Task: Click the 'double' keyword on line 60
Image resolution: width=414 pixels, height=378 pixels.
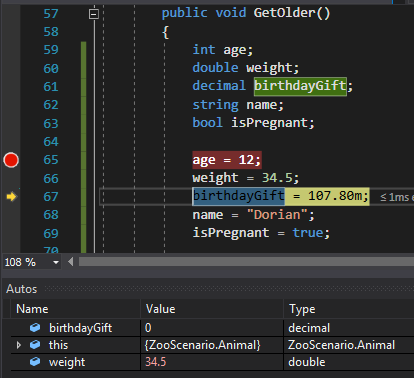Action: coord(215,68)
